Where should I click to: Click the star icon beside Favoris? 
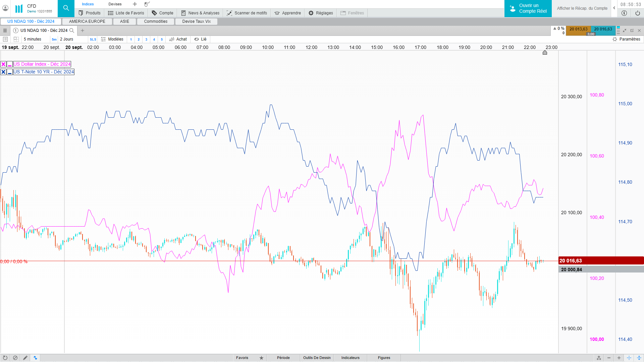(261, 358)
